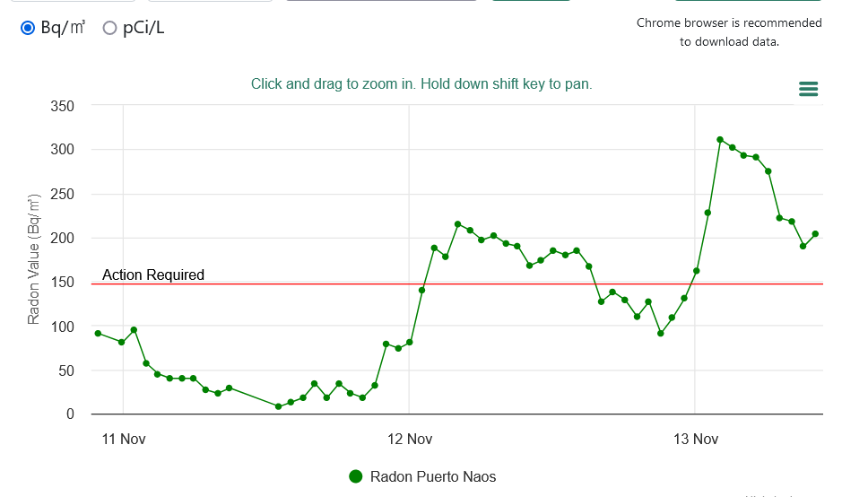868x497 pixels.
Task: Select the last data point of the series
Action: (x=815, y=234)
